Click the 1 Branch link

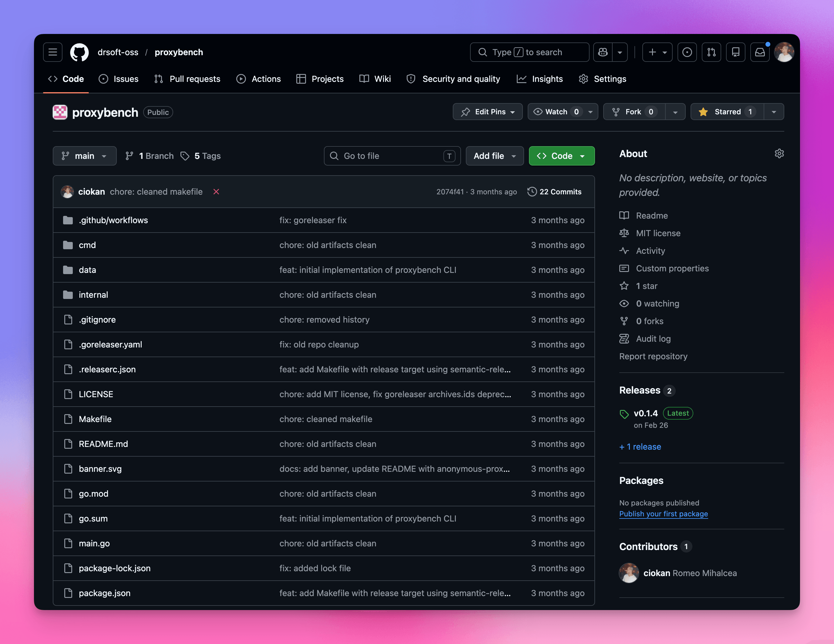pyautogui.click(x=149, y=156)
